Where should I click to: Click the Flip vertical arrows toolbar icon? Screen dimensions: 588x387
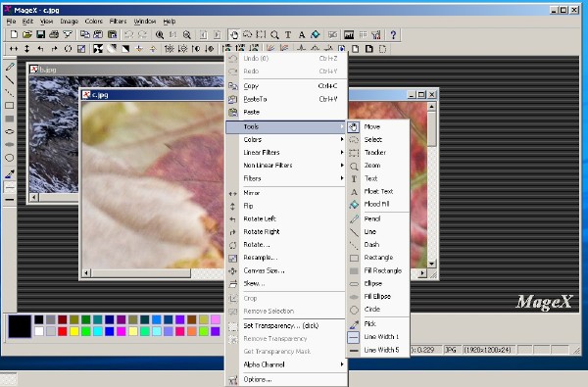pos(27,49)
